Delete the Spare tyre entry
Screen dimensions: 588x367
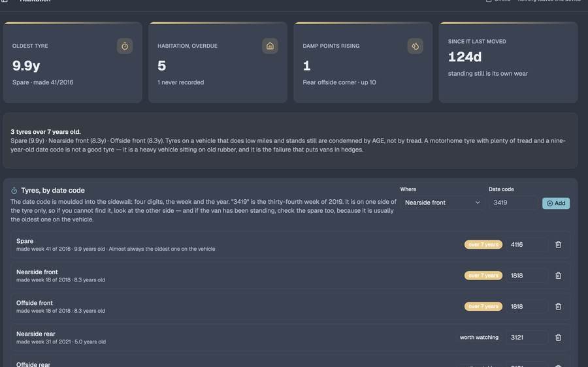pos(558,244)
